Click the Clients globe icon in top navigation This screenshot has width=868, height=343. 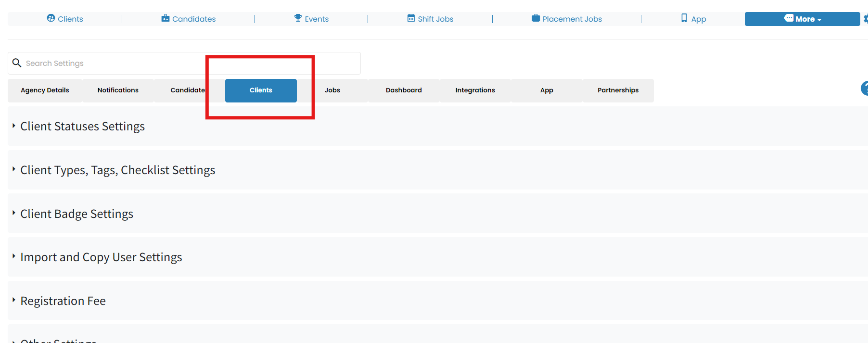(x=51, y=18)
